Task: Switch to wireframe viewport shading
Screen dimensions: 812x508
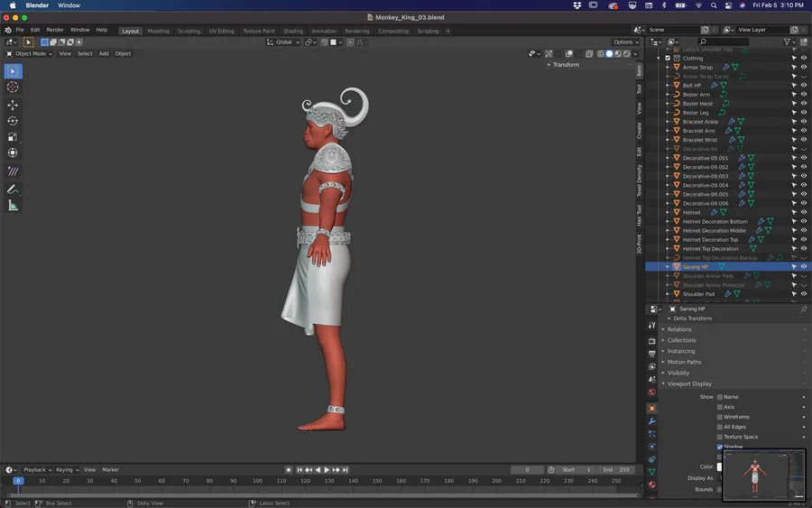Action: [x=601, y=54]
